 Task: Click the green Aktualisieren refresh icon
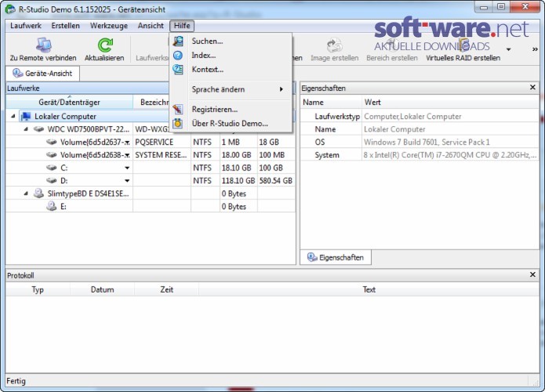[105, 45]
